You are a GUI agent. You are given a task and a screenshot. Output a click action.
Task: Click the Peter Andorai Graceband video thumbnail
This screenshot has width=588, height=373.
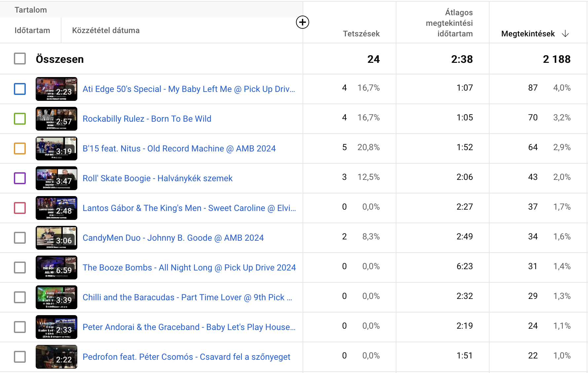tap(56, 327)
